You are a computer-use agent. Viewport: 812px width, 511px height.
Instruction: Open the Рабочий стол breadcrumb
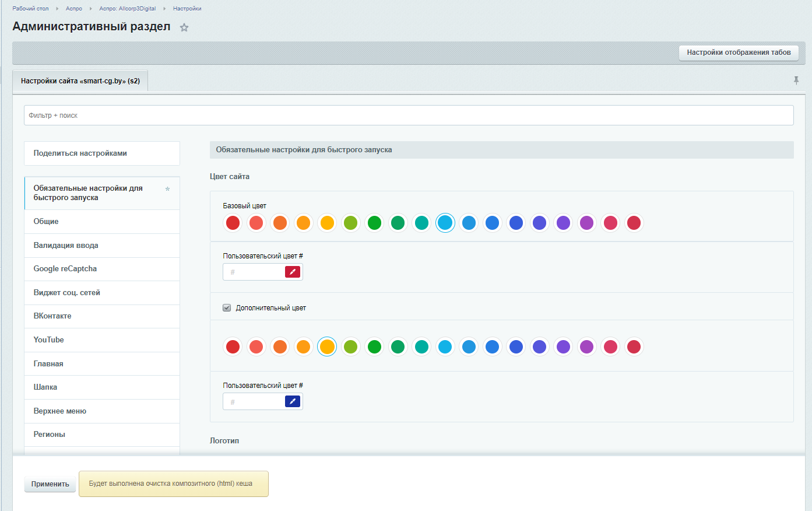click(30, 9)
